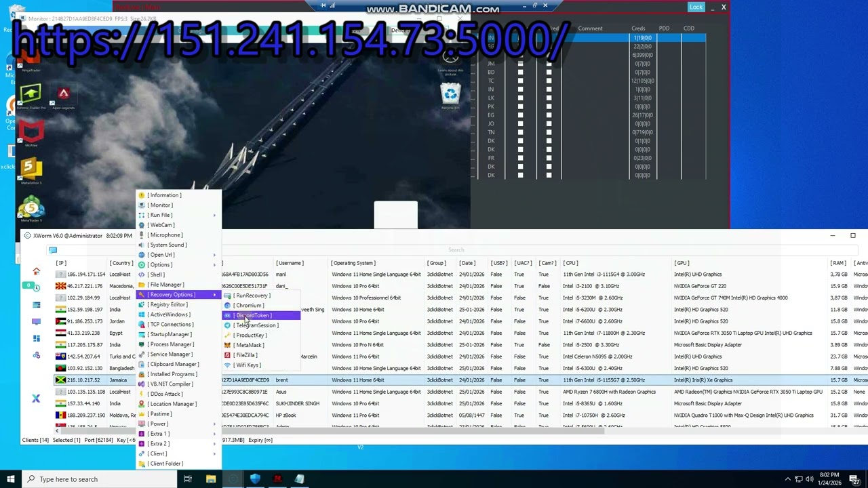The width and height of the screenshot is (868, 488).
Task: Tick the first checkbox in the JM row
Action: [521, 64]
